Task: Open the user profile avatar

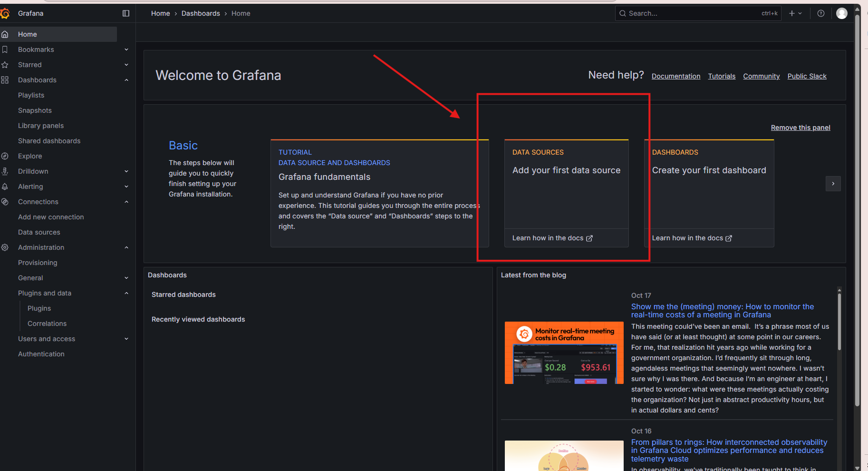Action: click(841, 13)
